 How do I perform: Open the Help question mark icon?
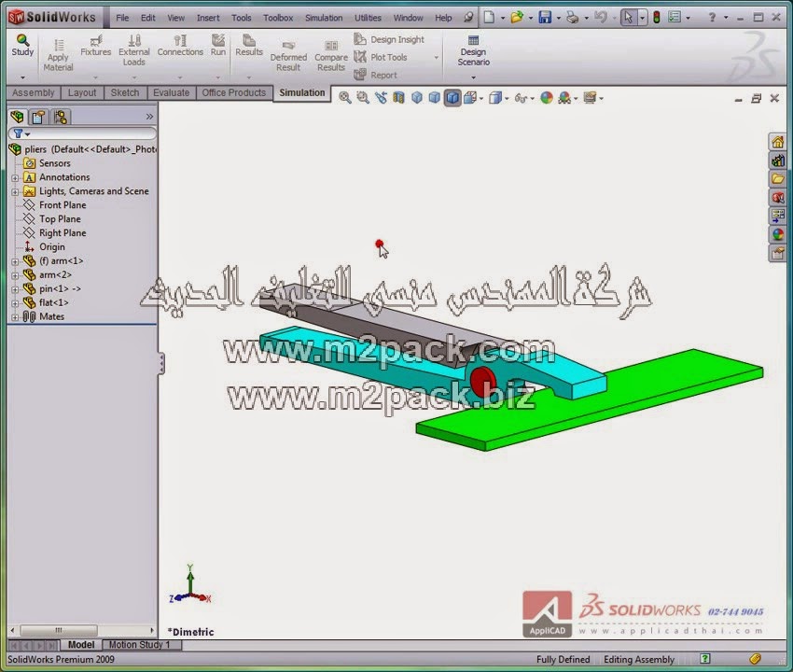(712, 17)
